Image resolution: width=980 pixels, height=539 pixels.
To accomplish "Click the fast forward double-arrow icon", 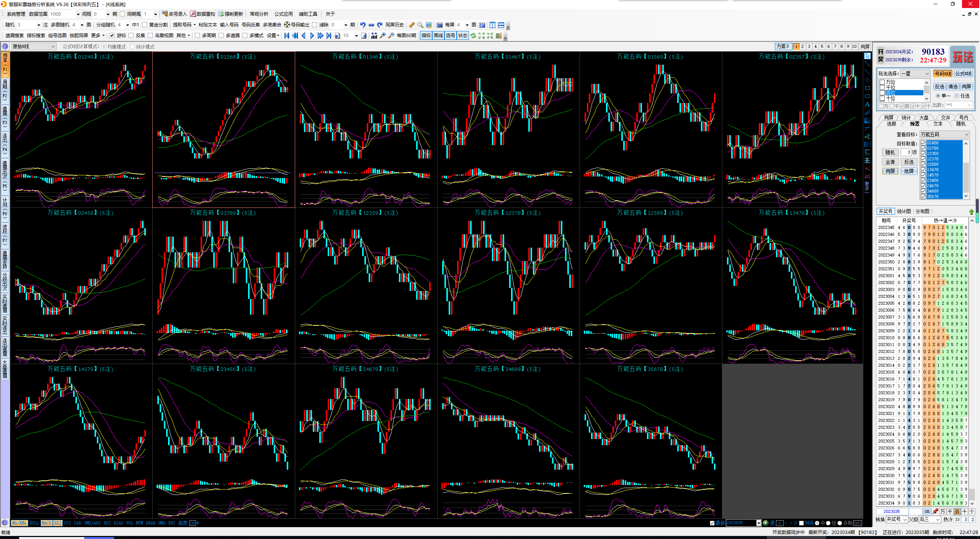I will tap(320, 35).
